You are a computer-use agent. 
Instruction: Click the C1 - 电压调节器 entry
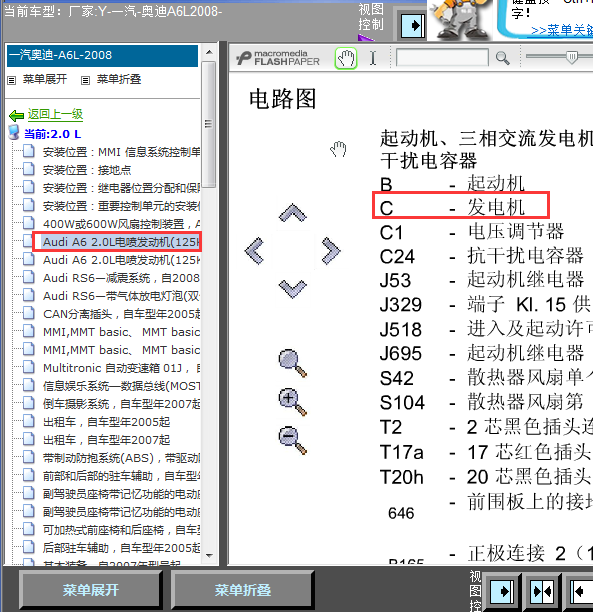(x=472, y=232)
